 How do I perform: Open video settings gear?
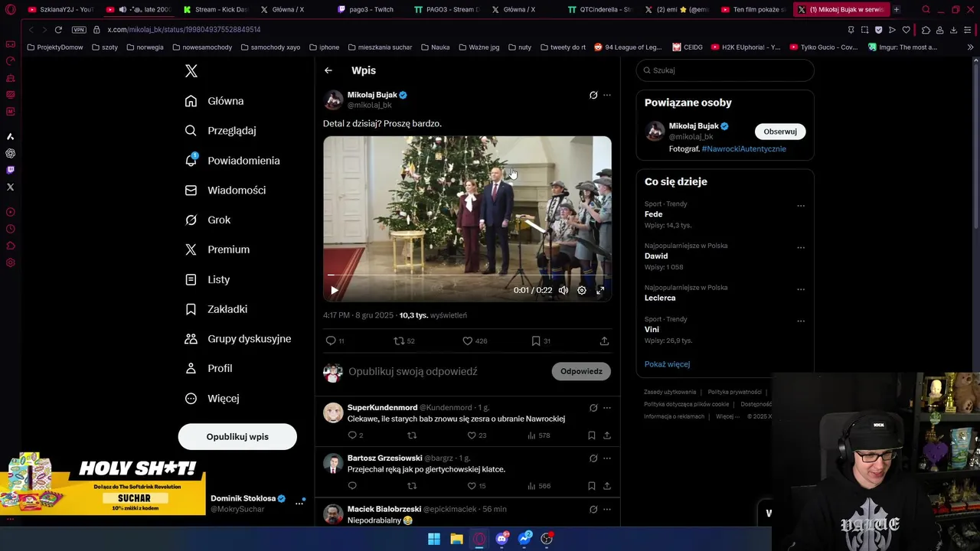582,290
